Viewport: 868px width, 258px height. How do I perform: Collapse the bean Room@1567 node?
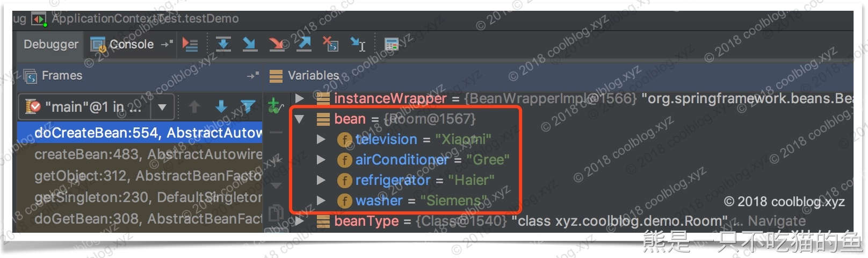pyautogui.click(x=300, y=119)
